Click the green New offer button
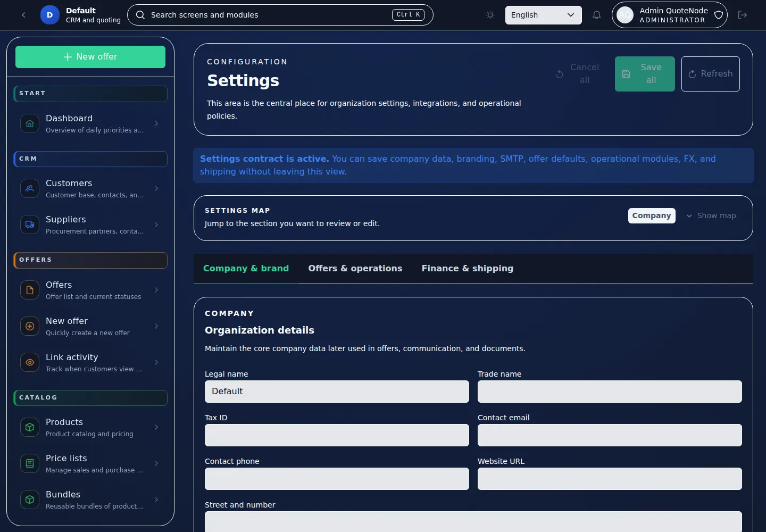This screenshot has width=766, height=532. 90,57
